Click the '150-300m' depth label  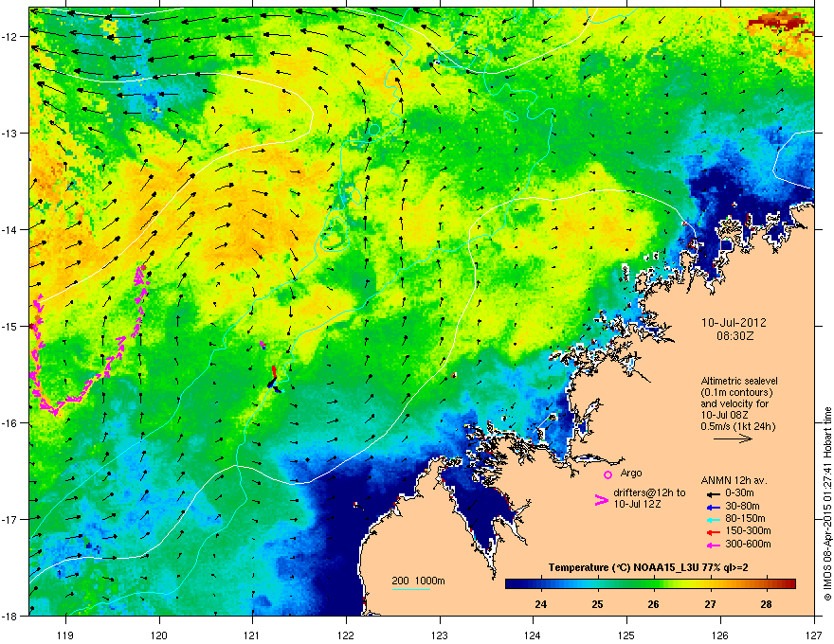[x=748, y=530]
